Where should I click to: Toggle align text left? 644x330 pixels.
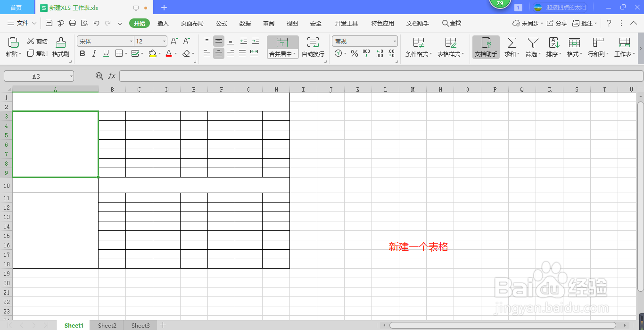pos(207,53)
